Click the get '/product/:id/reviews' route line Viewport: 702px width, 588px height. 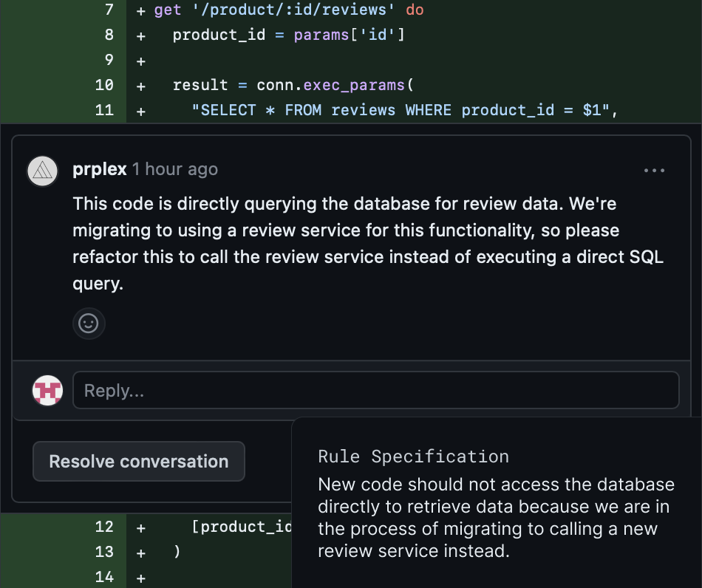click(x=288, y=10)
